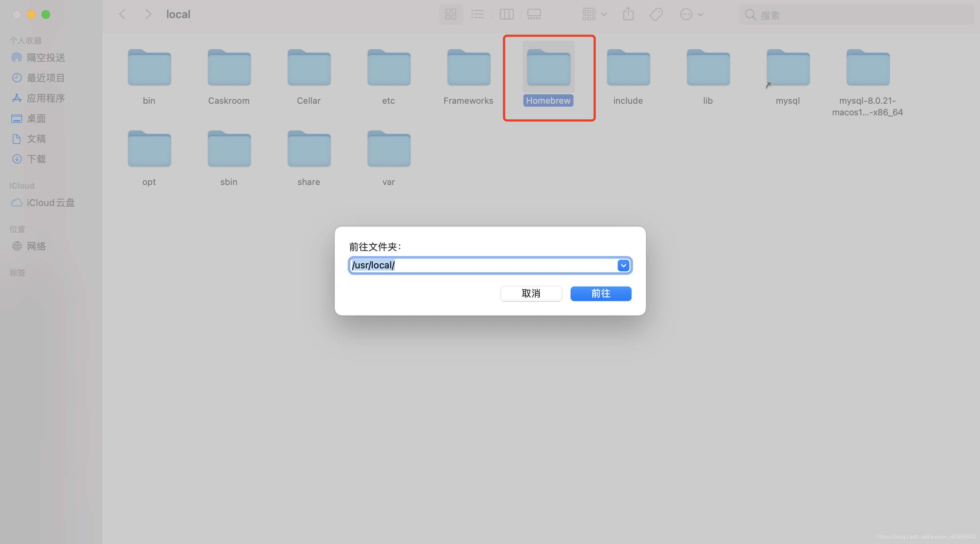Select the mysql alias folder
Screen dimensions: 980x544
click(788, 68)
